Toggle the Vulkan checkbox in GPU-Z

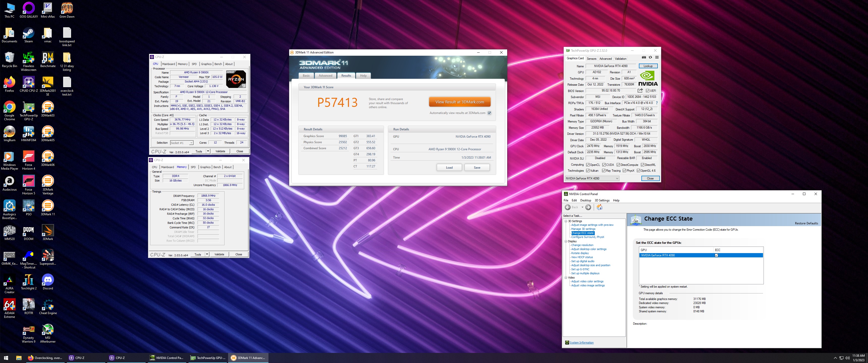pyautogui.click(x=588, y=171)
